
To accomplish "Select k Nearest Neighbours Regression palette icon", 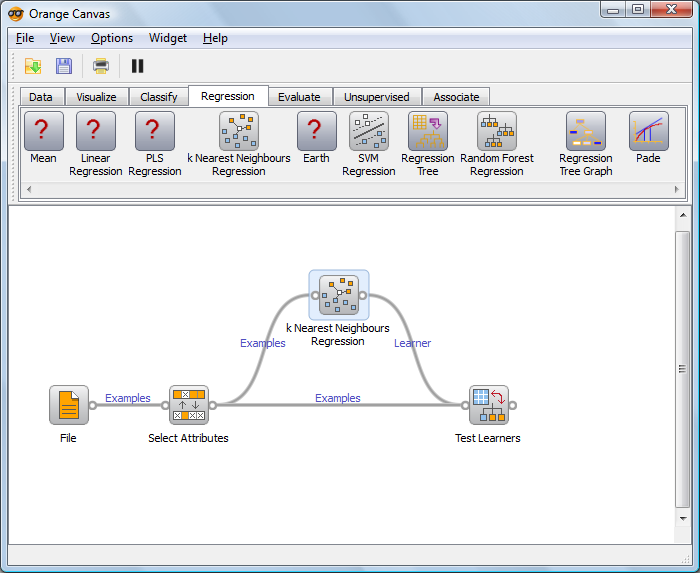I will click(x=239, y=131).
